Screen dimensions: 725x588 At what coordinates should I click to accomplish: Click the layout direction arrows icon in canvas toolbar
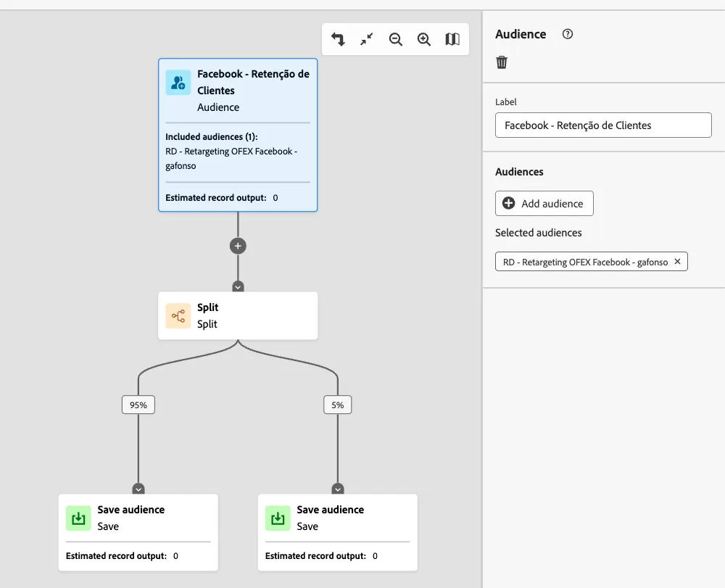pos(338,39)
